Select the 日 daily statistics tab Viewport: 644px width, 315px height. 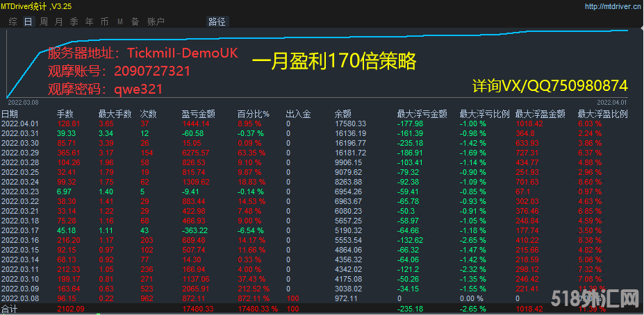tap(28, 22)
